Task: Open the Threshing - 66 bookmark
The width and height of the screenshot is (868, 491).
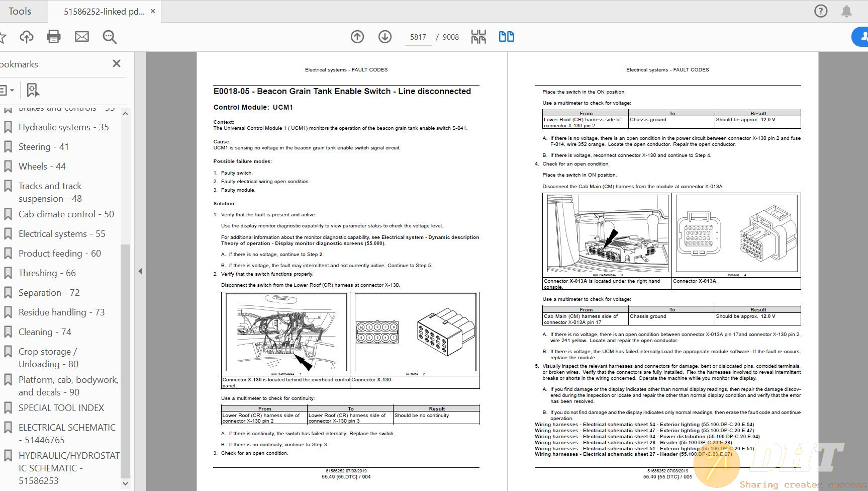Action: 47,273
